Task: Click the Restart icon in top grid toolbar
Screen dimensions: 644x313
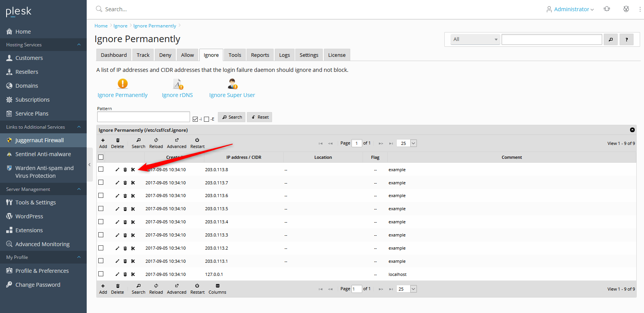Action: click(x=197, y=143)
